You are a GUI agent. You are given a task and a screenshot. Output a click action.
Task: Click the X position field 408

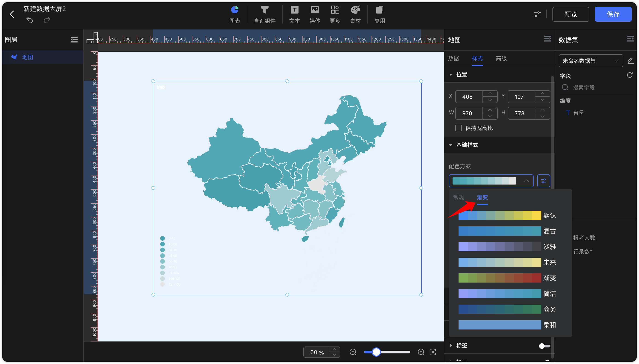469,97
